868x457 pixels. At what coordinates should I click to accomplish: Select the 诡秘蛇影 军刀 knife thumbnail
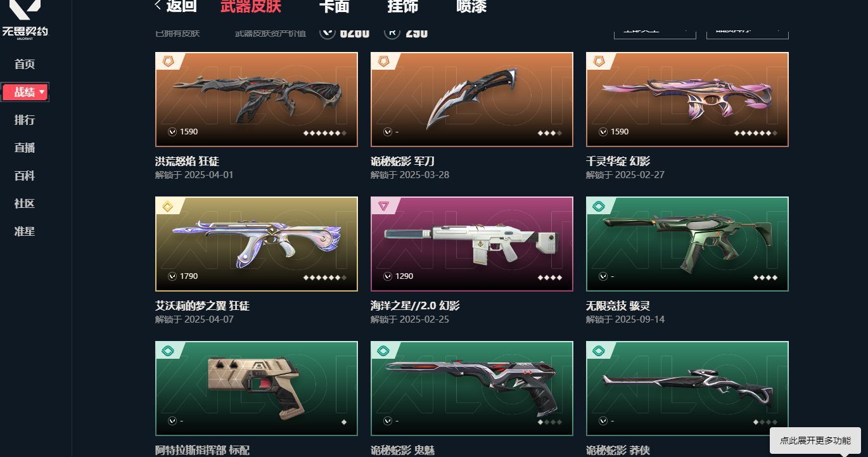click(x=472, y=100)
